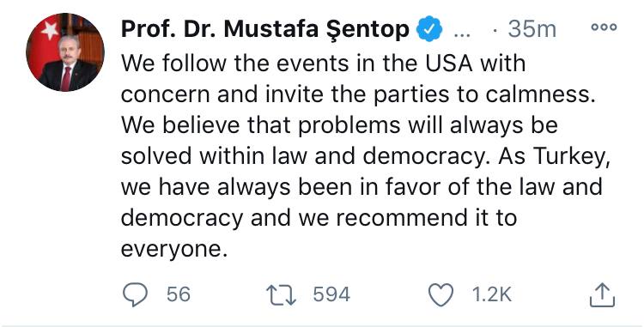
Task: Click the last word everyone in the tweet
Action: (174, 249)
